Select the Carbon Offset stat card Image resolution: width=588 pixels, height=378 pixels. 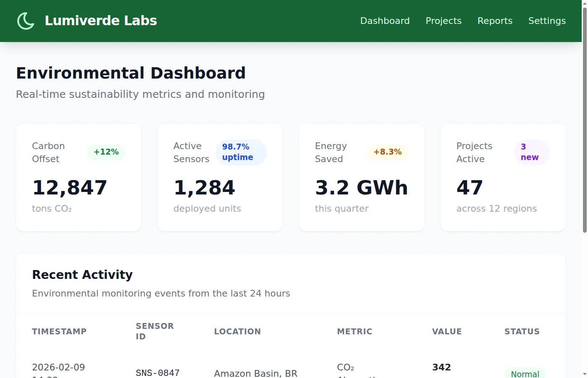[x=78, y=177]
